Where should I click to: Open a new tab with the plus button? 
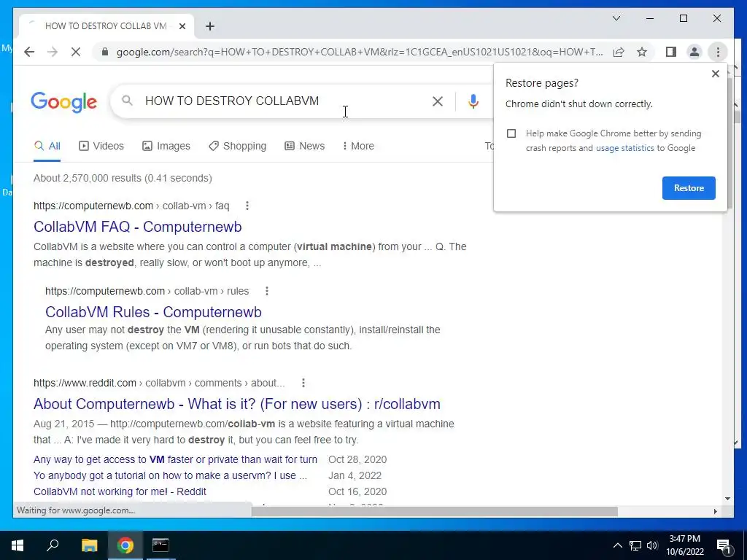(210, 26)
